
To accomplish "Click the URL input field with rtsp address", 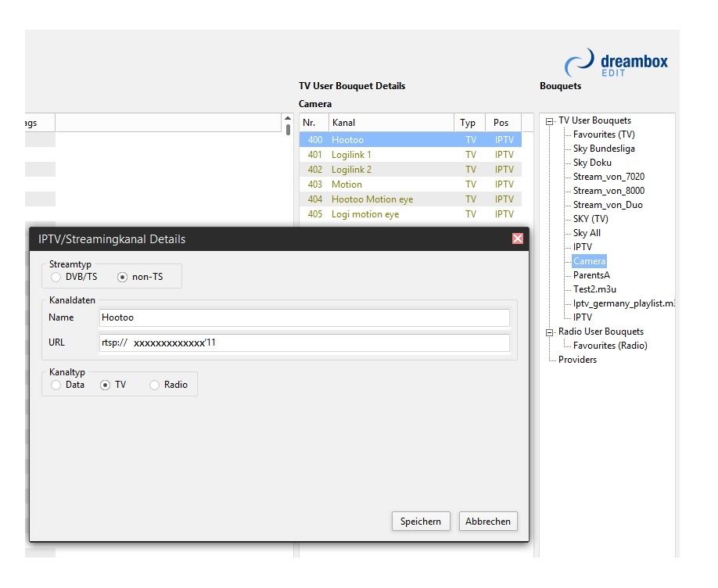I will pyautogui.click(x=304, y=343).
